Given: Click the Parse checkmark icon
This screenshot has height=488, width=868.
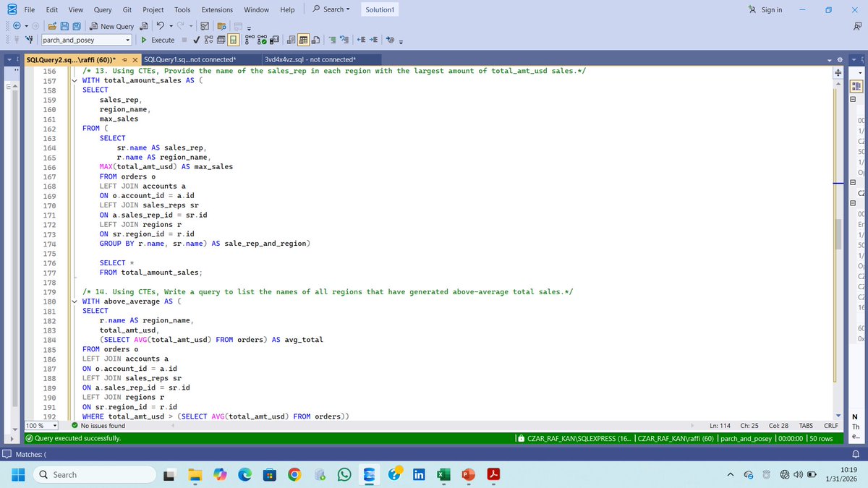Looking at the screenshot, I should 196,40.
